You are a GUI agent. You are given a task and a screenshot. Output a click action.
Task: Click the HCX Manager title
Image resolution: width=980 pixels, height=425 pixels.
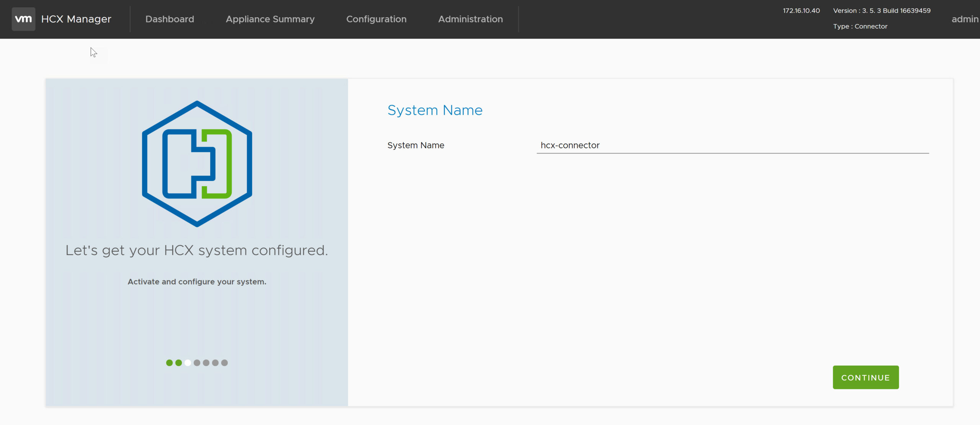pos(76,19)
